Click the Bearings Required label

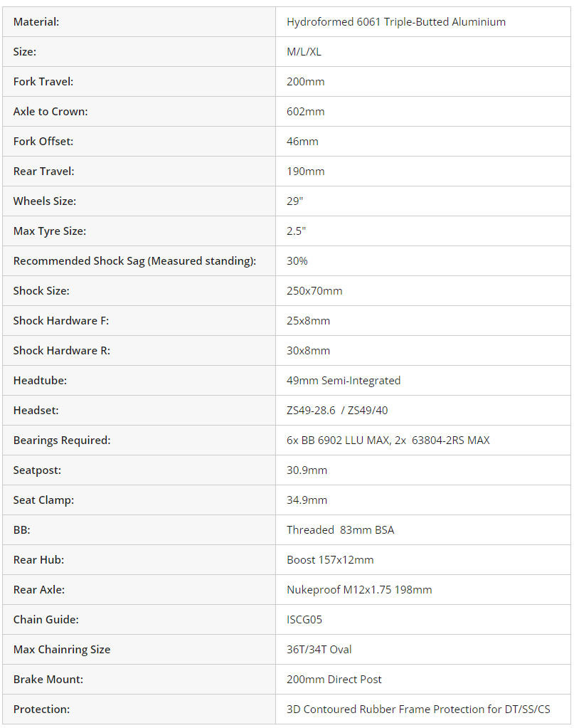(x=62, y=441)
